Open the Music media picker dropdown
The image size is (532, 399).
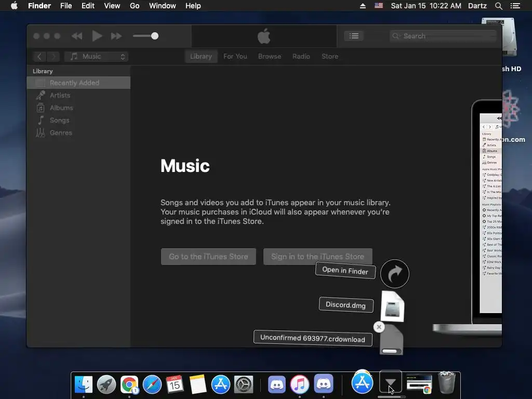tap(96, 56)
